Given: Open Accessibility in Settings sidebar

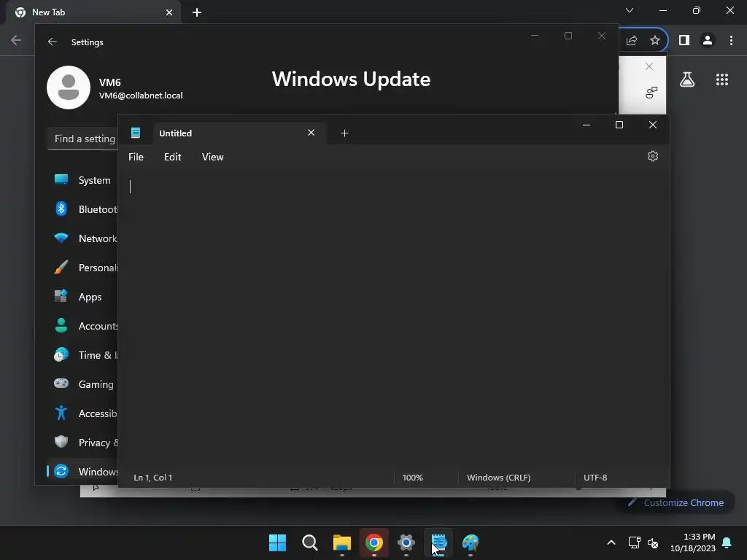Looking at the screenshot, I should point(82,413).
